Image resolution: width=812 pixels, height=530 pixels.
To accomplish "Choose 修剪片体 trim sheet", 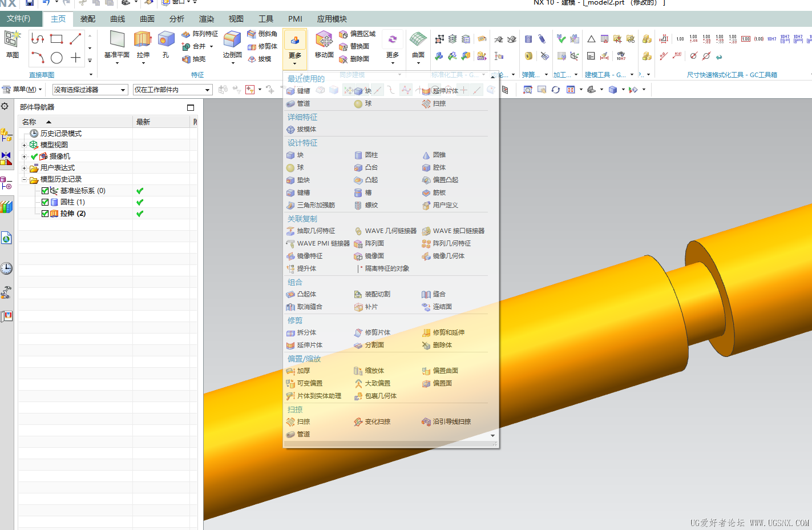I will click(373, 332).
